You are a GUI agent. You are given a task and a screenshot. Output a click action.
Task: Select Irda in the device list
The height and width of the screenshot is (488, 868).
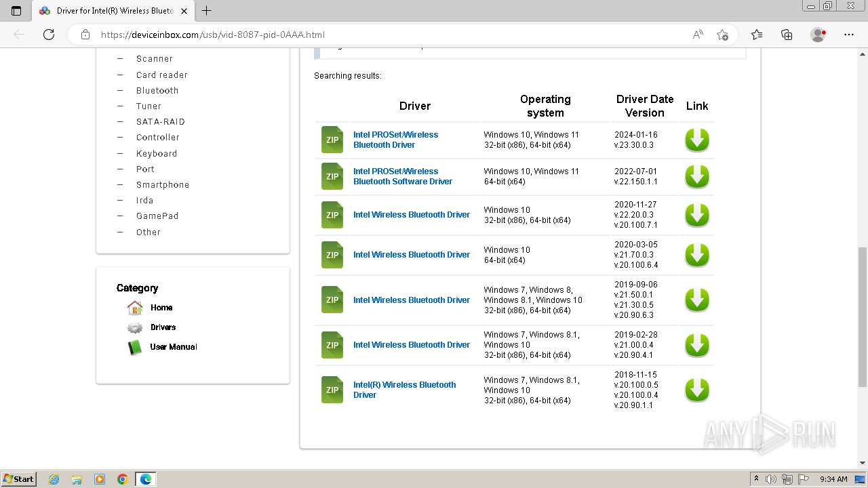[144, 201]
